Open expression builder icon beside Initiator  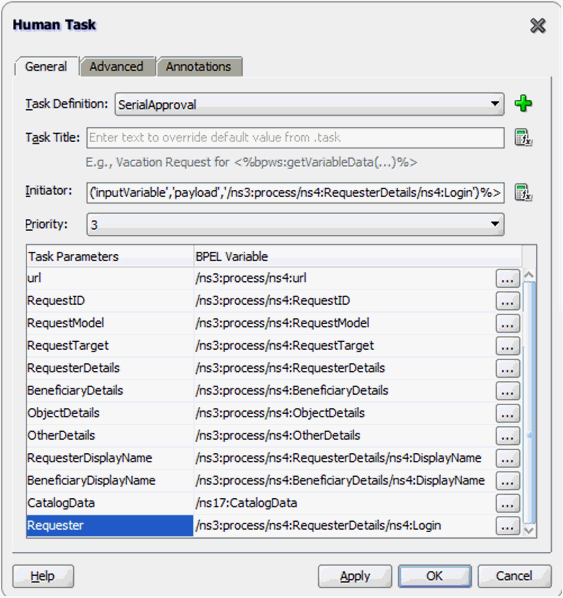pos(523,192)
